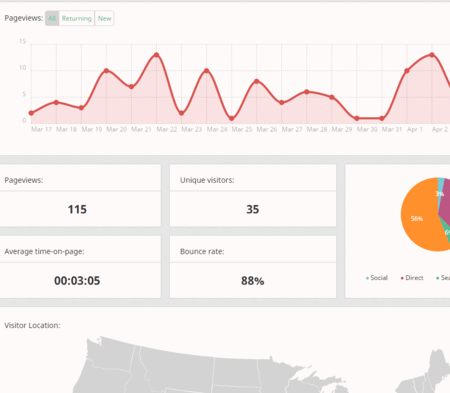Screen dimensions: 450x393
Task: Click the Mar 25 data point on chart
Action: tap(232, 118)
